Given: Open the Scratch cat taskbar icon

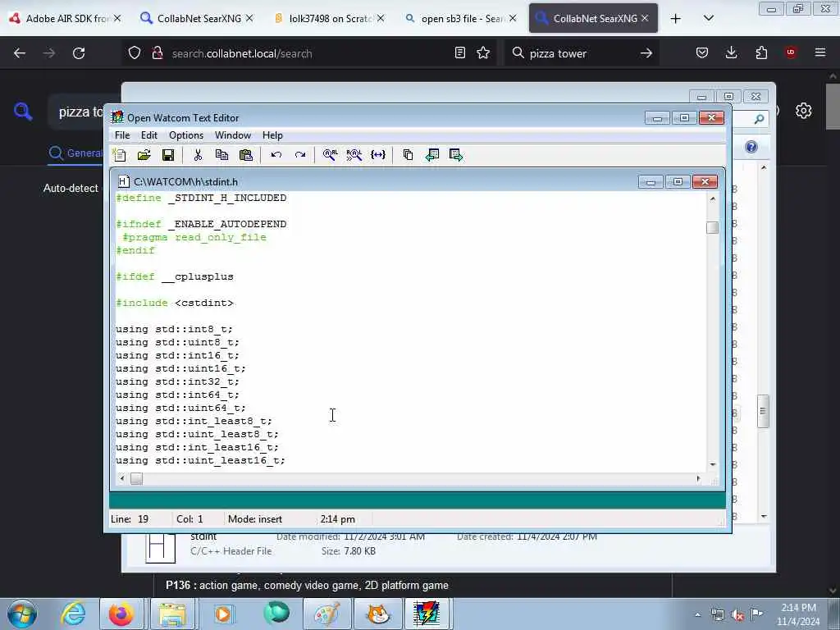Looking at the screenshot, I should pos(378,614).
